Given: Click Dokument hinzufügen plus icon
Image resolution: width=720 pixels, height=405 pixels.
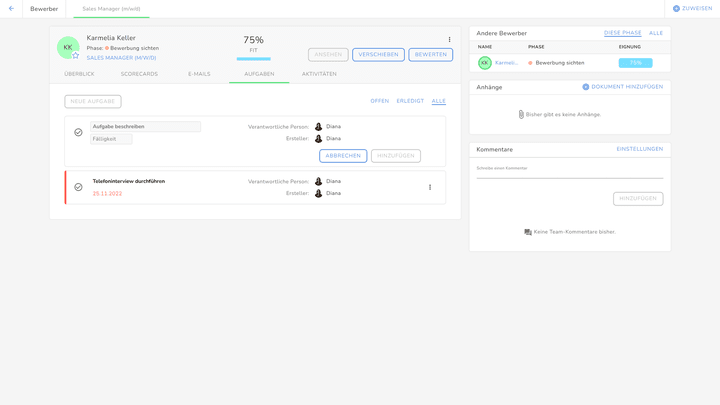Looking at the screenshot, I should click(586, 87).
